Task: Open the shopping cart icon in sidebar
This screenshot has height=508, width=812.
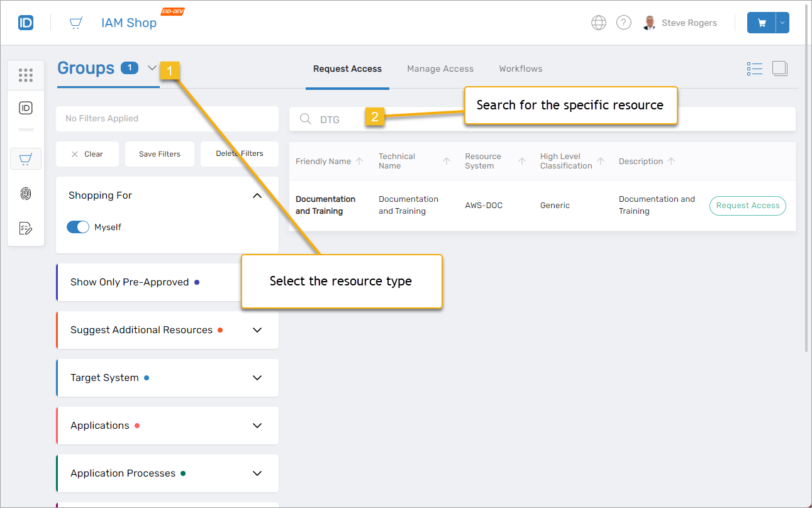Action: coord(26,158)
